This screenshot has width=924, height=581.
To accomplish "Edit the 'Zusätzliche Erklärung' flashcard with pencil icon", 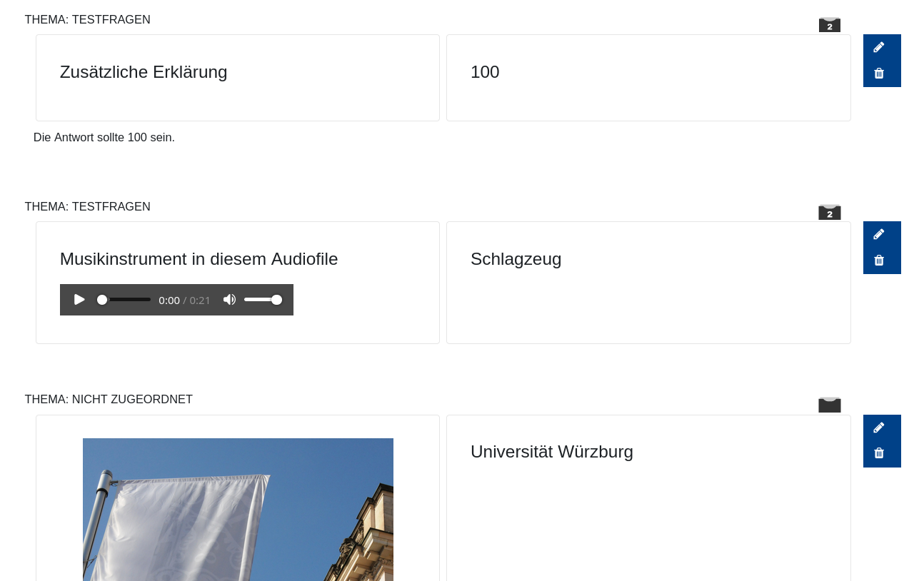I will point(879,47).
